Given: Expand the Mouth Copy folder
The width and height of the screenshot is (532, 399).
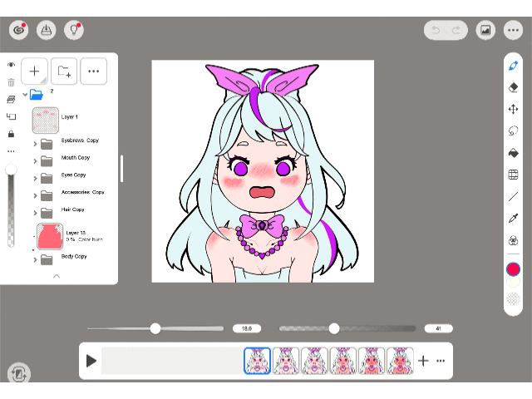Looking at the screenshot, I should pyautogui.click(x=35, y=161).
